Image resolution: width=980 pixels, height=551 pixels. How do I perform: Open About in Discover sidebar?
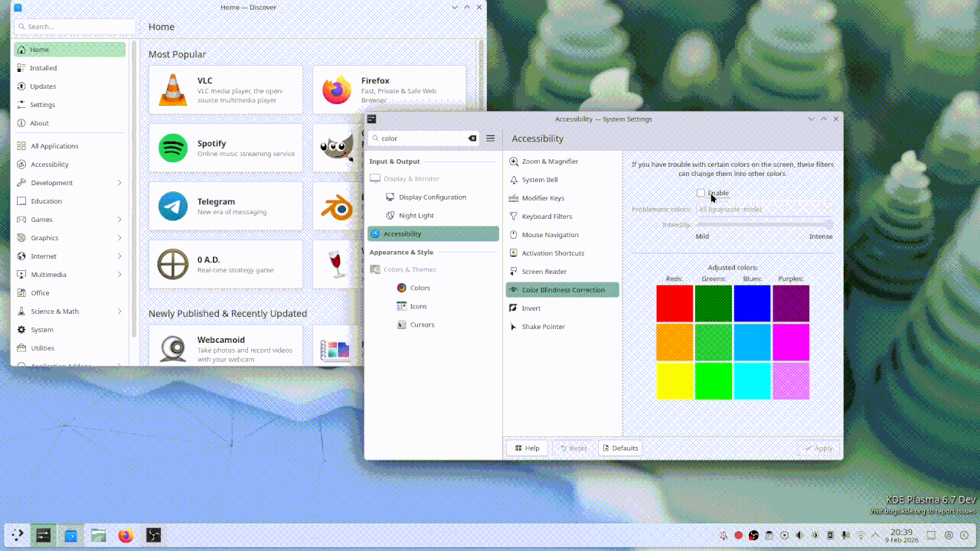tap(69, 123)
